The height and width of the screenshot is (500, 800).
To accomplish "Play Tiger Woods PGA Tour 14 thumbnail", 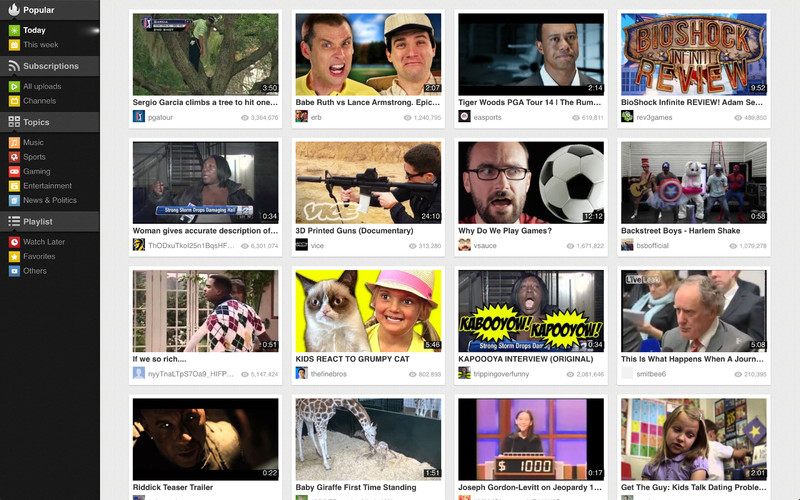I will click(531, 54).
